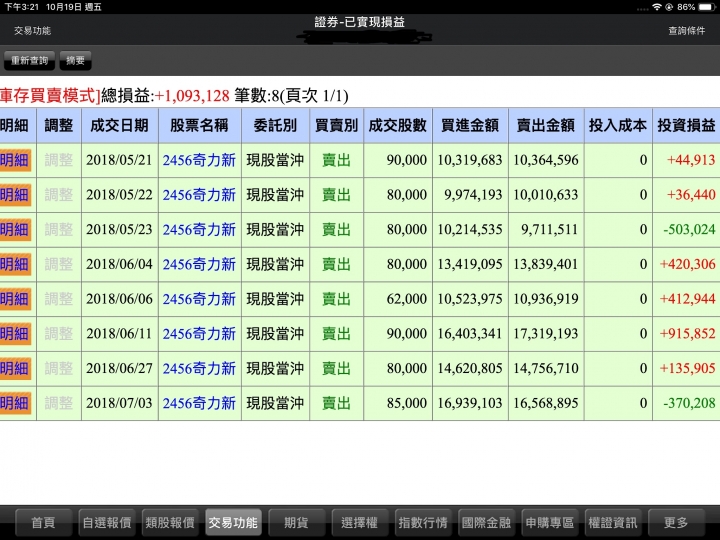Click 調整 in the 2018/05/23 row
The width and height of the screenshot is (720, 540).
[x=59, y=230]
